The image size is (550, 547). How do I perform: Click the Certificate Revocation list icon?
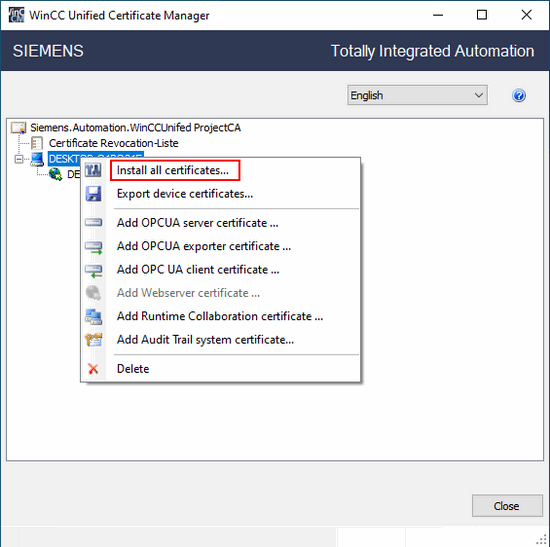pos(37,143)
